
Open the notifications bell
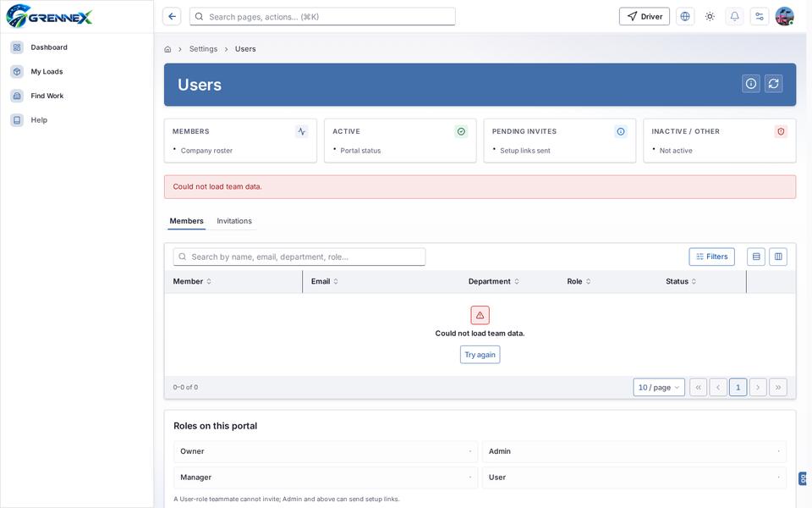tap(735, 17)
